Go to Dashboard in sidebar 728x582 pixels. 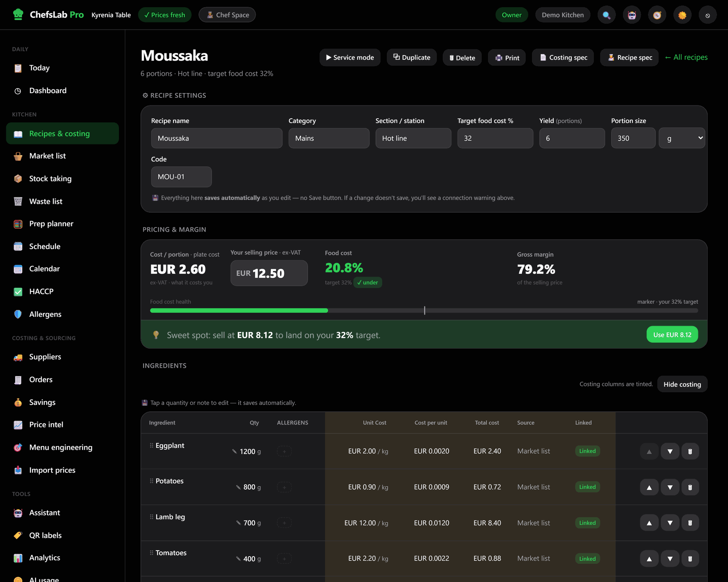point(63,91)
